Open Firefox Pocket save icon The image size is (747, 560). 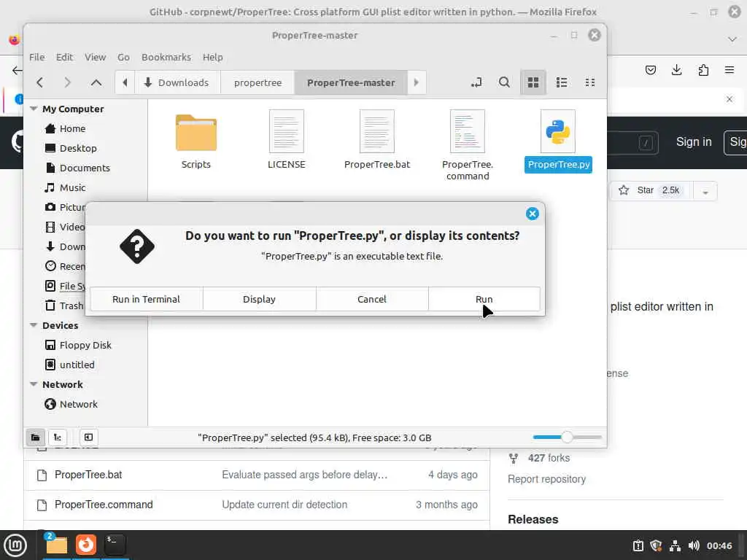[650, 71]
